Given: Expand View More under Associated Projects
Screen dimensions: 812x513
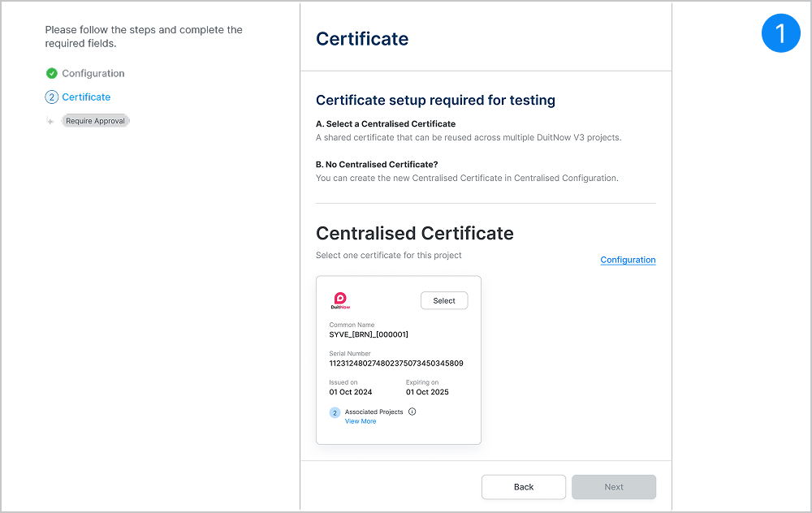Looking at the screenshot, I should (x=361, y=421).
